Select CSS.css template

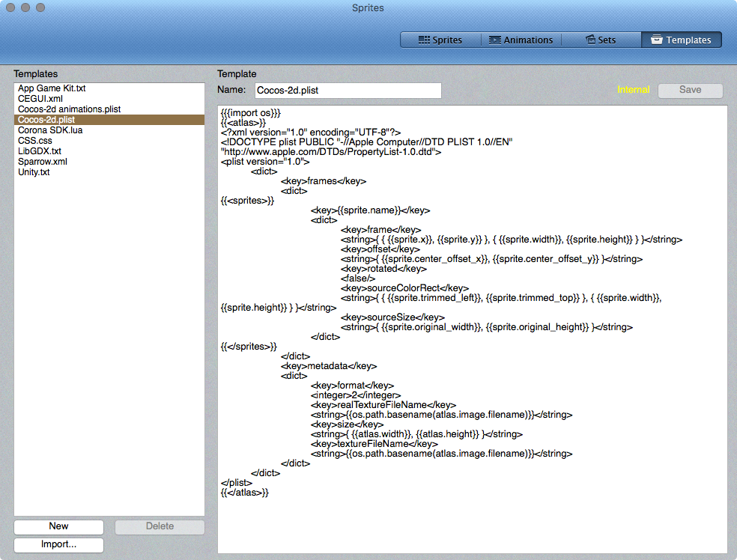pyautogui.click(x=109, y=141)
